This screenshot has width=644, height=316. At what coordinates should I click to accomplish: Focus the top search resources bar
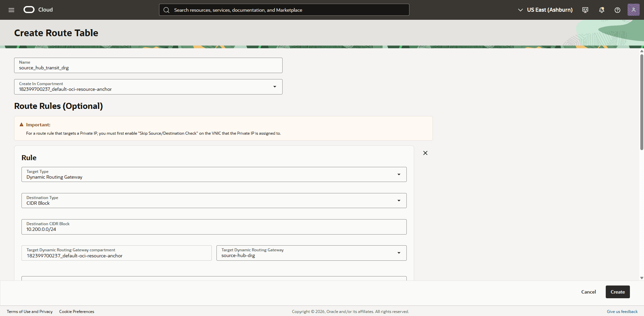(x=284, y=10)
